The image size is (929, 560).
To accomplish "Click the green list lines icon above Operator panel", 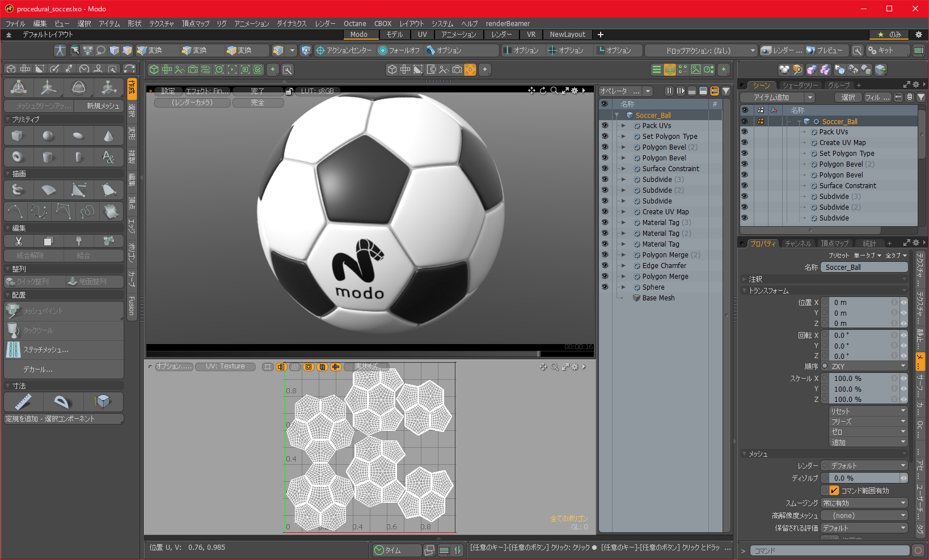I will (x=657, y=70).
